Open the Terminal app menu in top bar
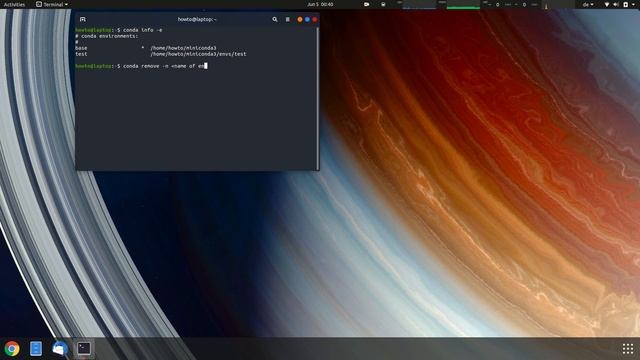This screenshot has width=640, height=360. click(52, 4)
